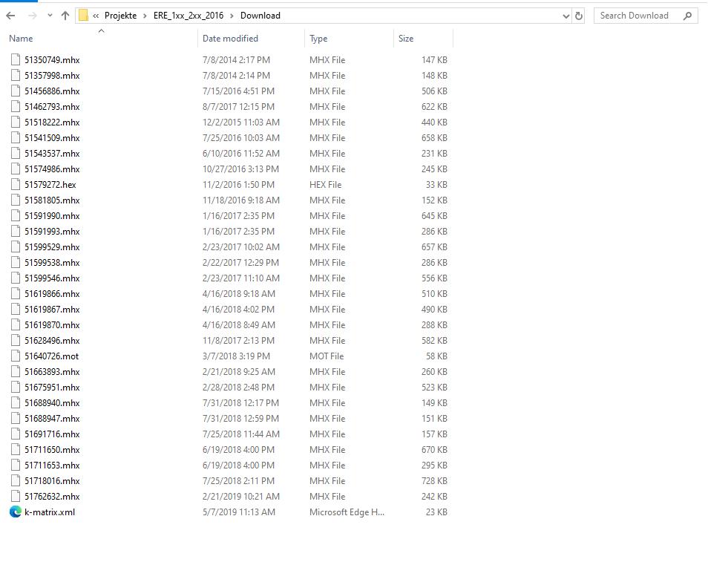
Task: Click the HEX File type cell
Action: (x=326, y=185)
